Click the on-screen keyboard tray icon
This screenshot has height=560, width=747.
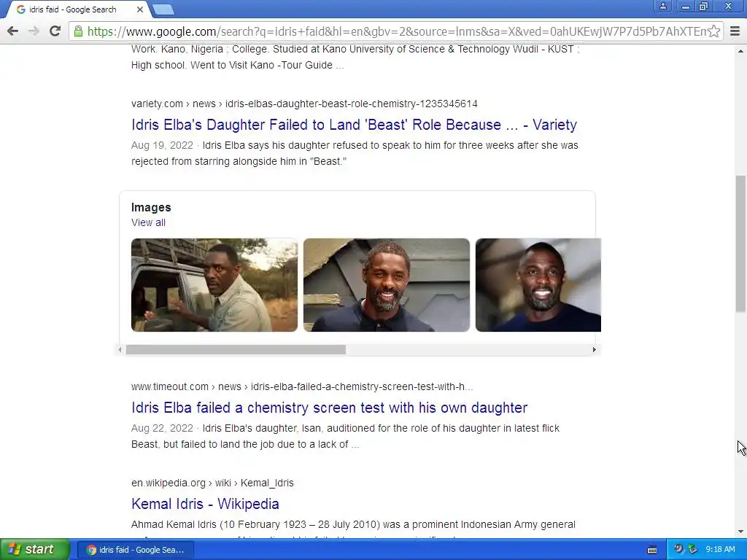coord(652,550)
